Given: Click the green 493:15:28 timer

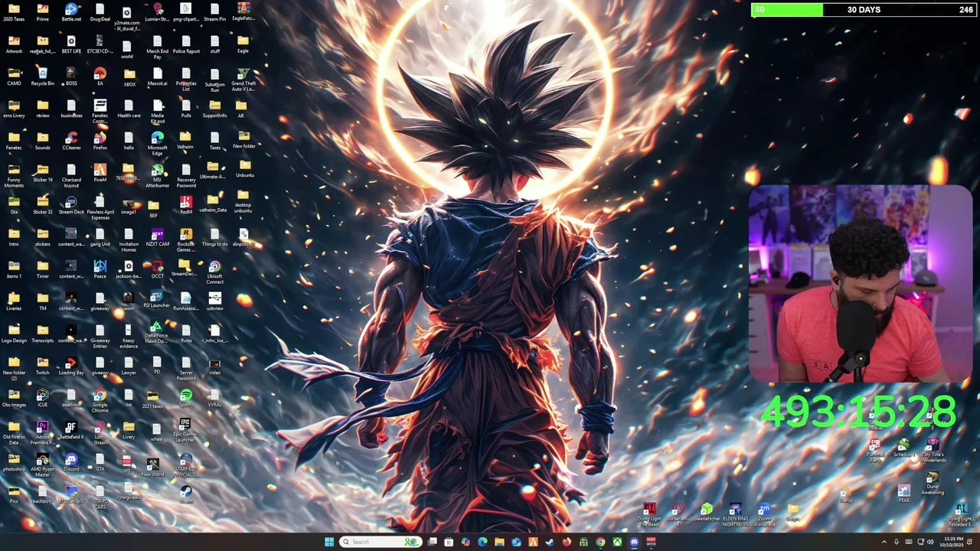Looking at the screenshot, I should click(858, 412).
